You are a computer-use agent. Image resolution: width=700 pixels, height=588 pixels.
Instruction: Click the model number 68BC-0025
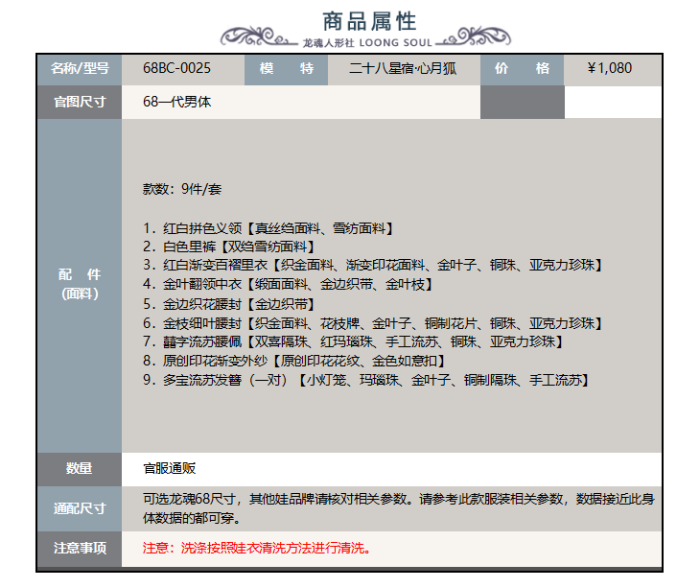(x=176, y=68)
